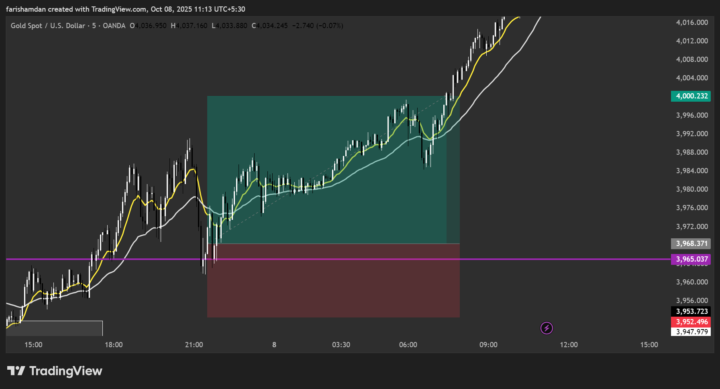Click the 4,008.000 price axis label
Image resolution: width=720 pixels, height=389 pixels.
[x=692, y=59]
